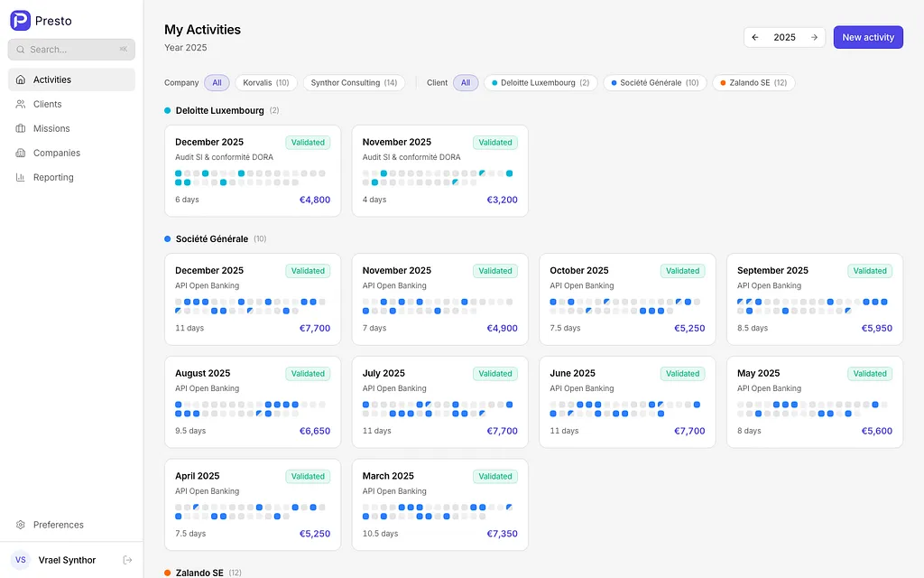The width and height of the screenshot is (924, 578).
Task: Click the Preferences gear icon
Action: [x=21, y=525]
